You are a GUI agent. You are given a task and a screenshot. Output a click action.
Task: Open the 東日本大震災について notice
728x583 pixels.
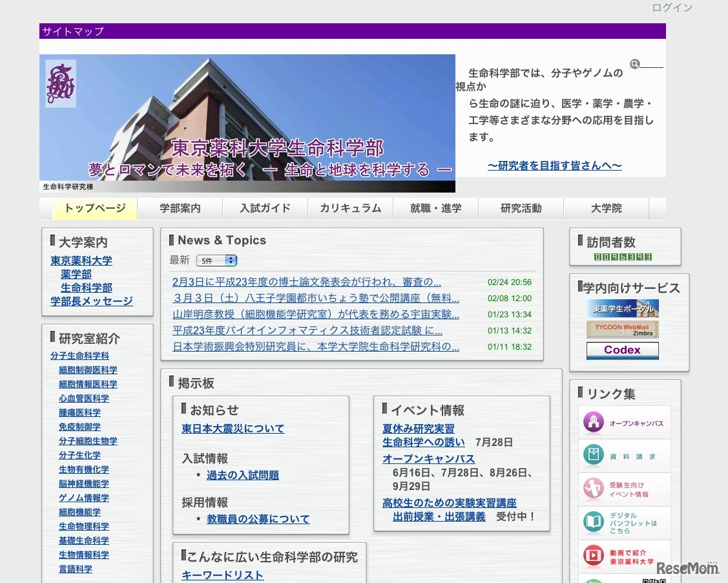[x=233, y=429]
